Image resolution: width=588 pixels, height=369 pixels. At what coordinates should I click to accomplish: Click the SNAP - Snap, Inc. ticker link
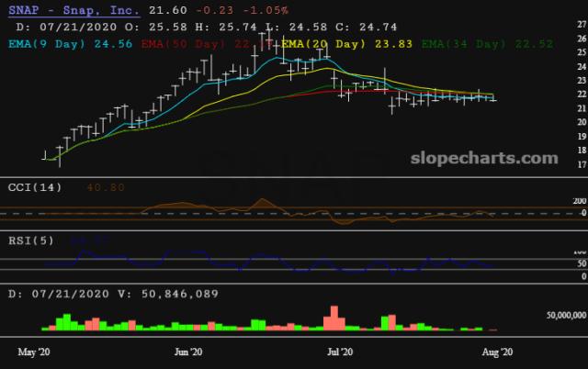(x=73, y=9)
